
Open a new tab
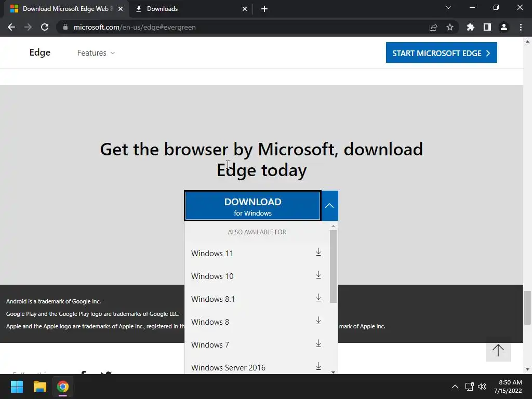pos(264,9)
